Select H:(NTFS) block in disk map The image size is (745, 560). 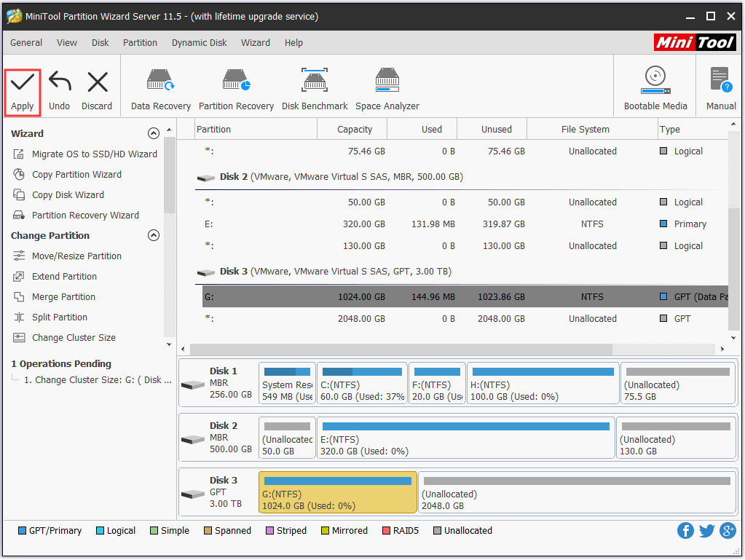pyautogui.click(x=543, y=383)
